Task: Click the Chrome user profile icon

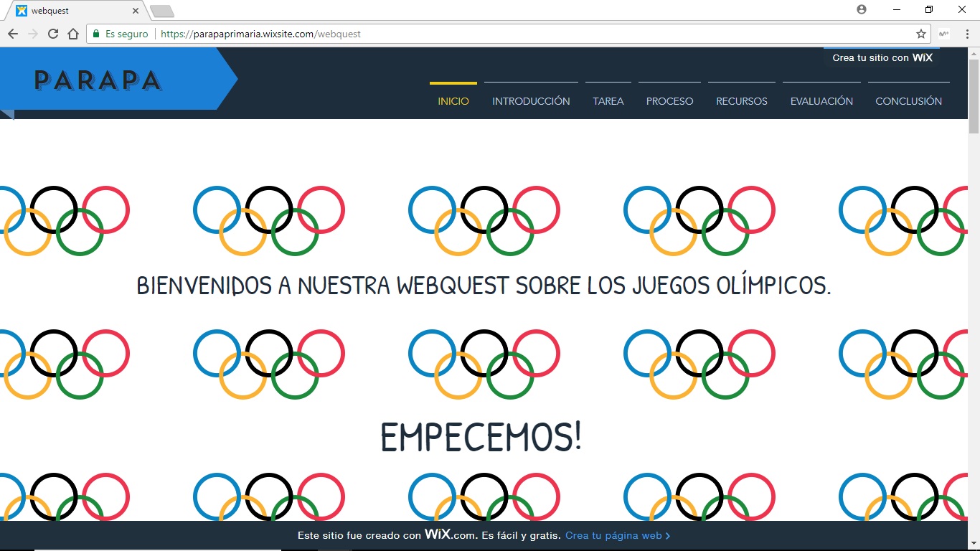Action: [862, 9]
